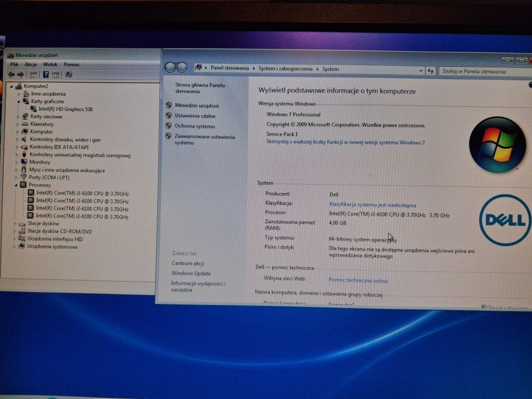
Task: Click System i zabezpieczenia breadcrumb
Action: [285, 68]
